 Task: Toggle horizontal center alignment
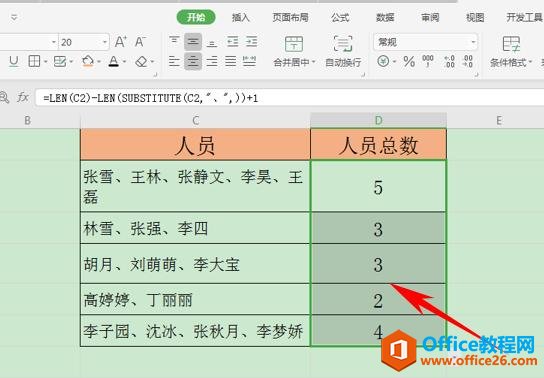click(x=193, y=62)
